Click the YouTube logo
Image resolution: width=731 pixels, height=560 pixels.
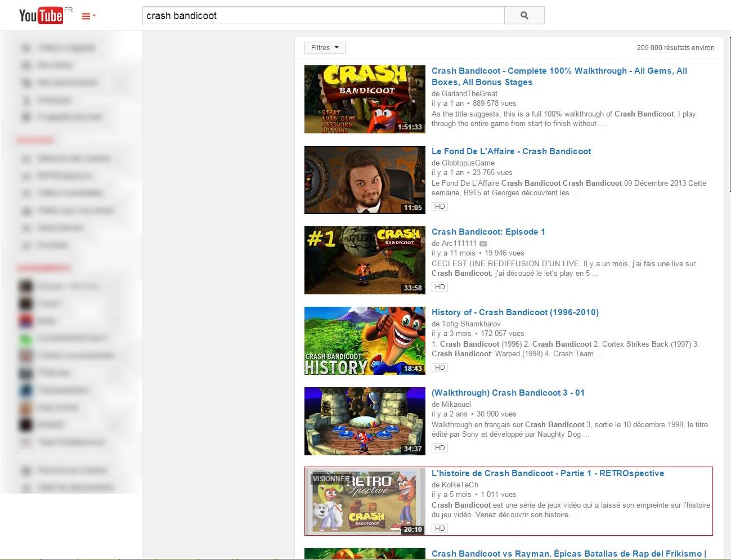click(x=41, y=15)
